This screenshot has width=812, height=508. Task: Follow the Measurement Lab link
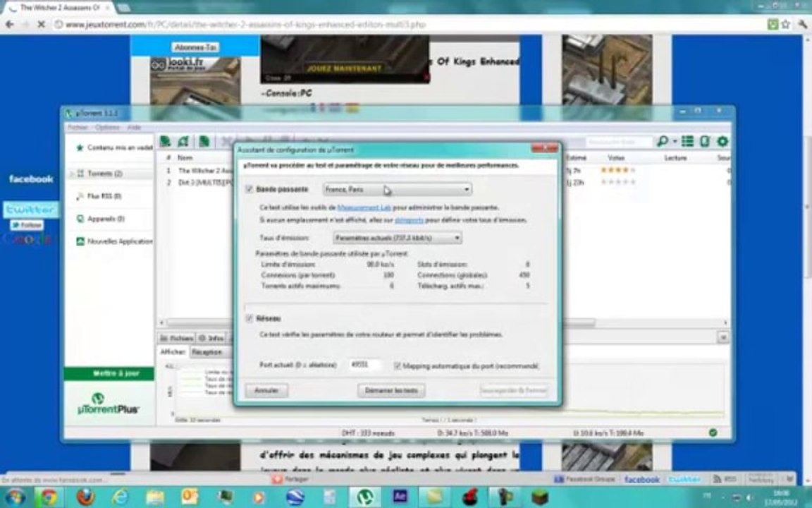pyautogui.click(x=364, y=207)
